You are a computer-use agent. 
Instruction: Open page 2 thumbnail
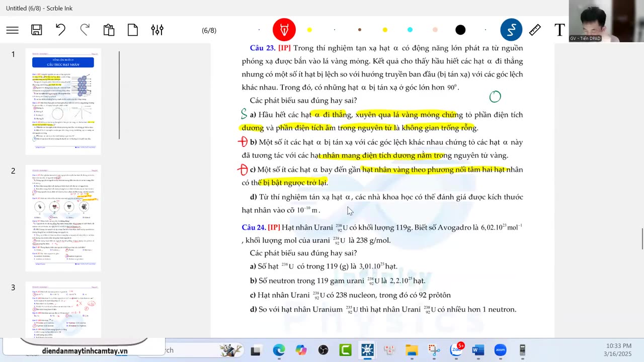(x=63, y=218)
